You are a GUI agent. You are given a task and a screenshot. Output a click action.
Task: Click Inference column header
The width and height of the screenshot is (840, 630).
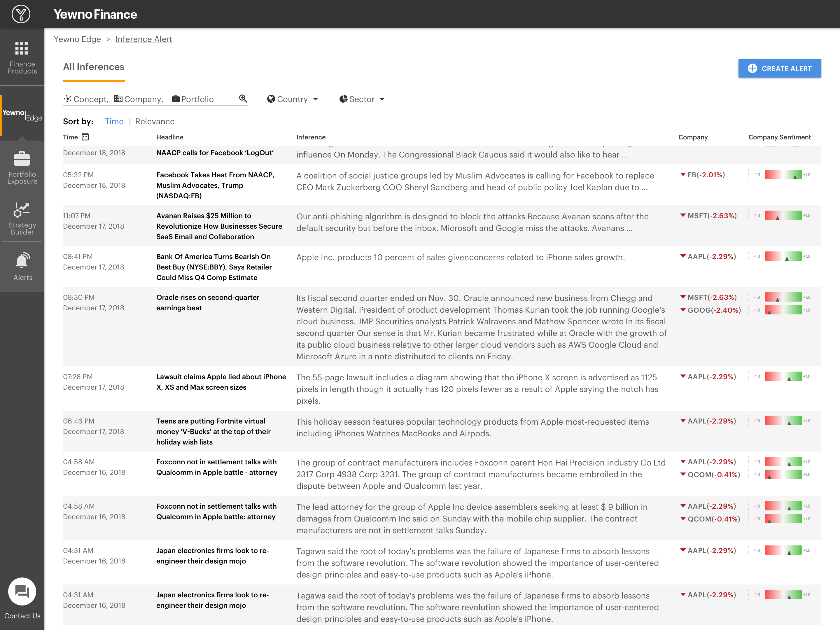pyautogui.click(x=311, y=137)
